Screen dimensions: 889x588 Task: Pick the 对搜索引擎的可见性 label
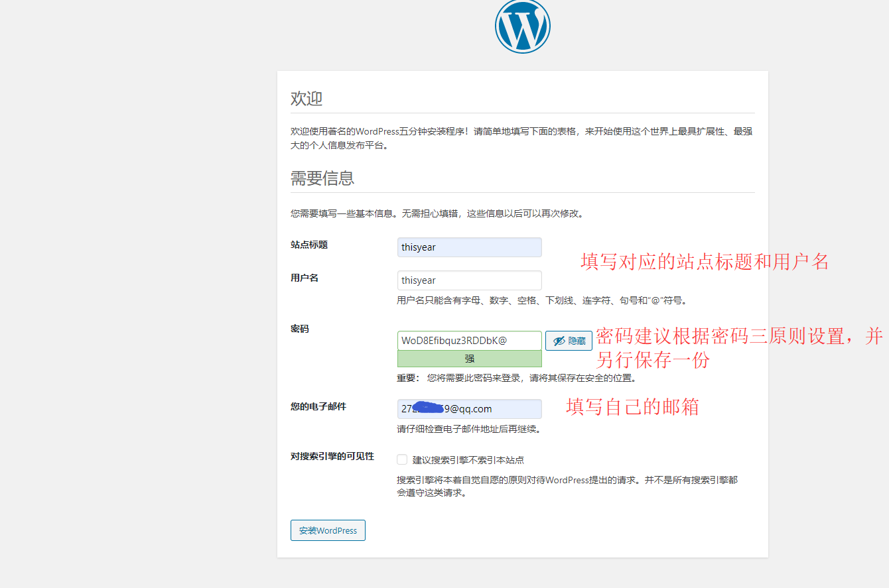click(x=332, y=456)
